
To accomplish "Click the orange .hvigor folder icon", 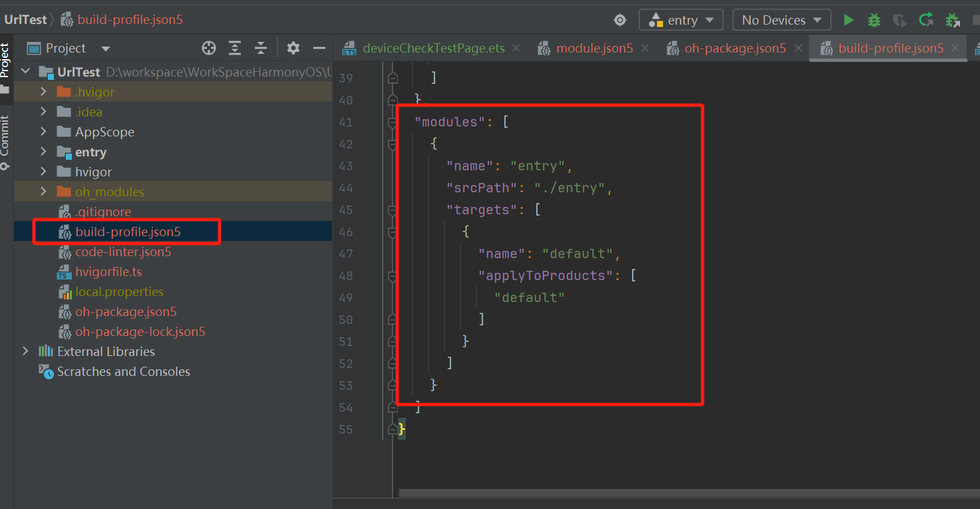I will point(65,92).
